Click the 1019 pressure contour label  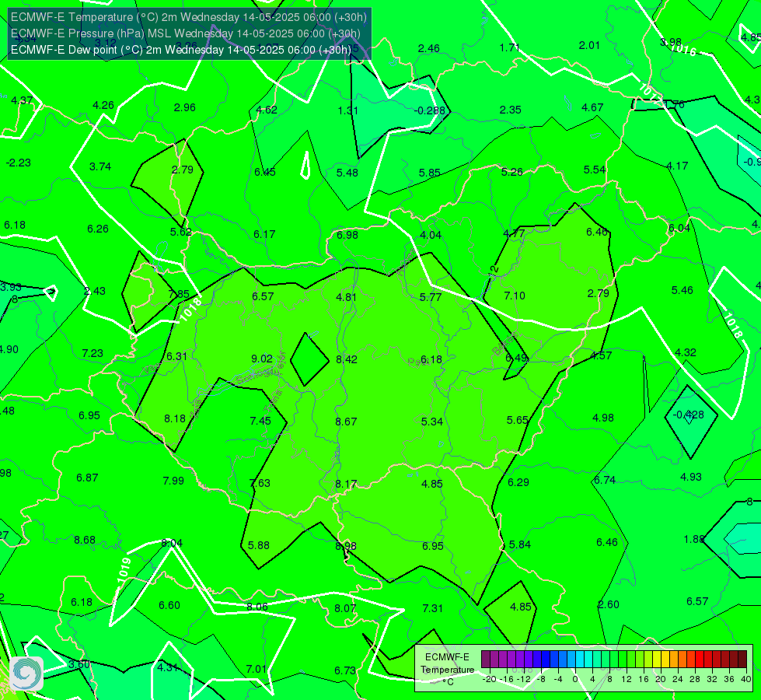coord(124,570)
